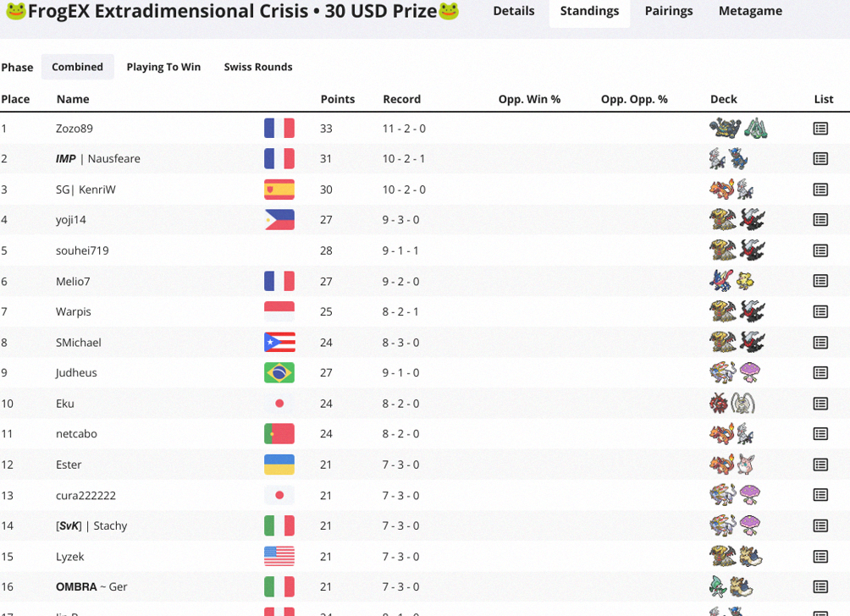This screenshot has width=850, height=616.
Task: Select the Playing To Win phase
Action: click(x=163, y=67)
